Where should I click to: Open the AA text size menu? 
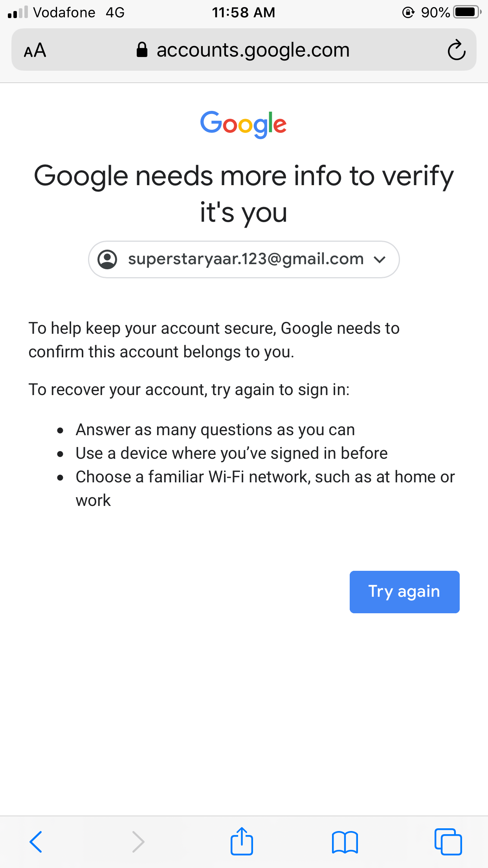[35, 50]
